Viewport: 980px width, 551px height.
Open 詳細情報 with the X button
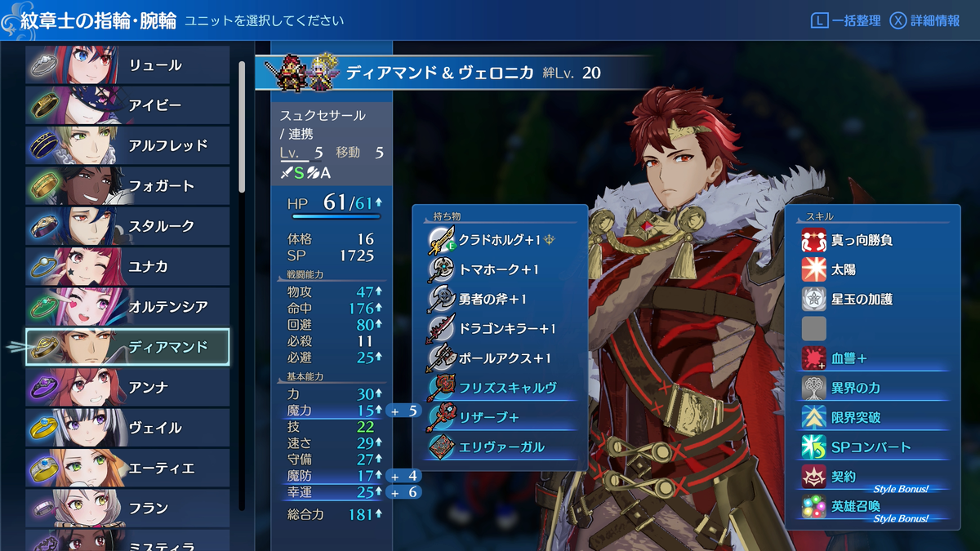pos(924,20)
